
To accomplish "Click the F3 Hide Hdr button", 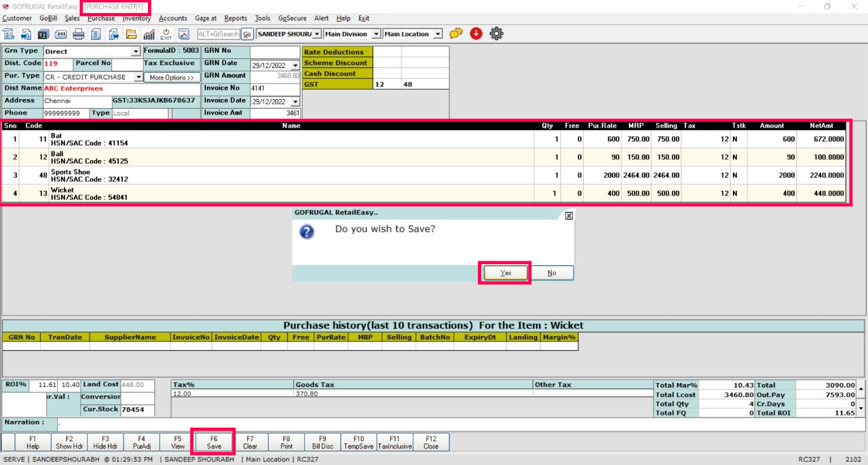I will (x=105, y=443).
